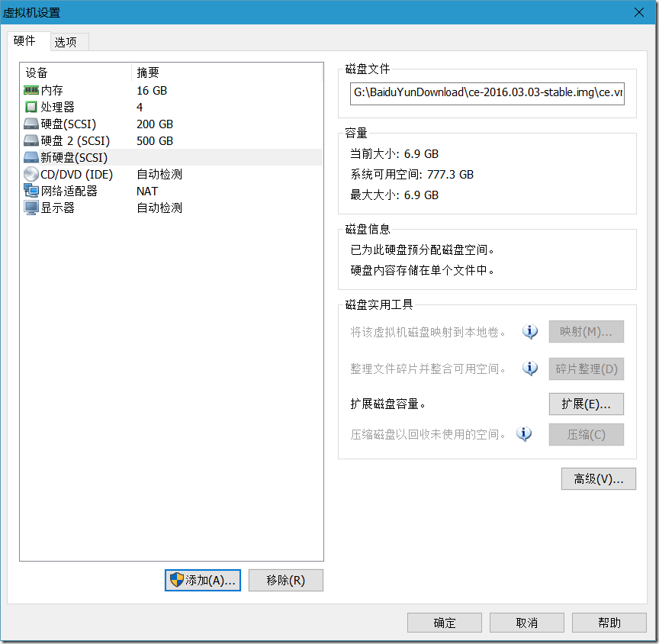The image size is (659, 644).
Task: Click the 移除(R) button
Action: [286, 580]
